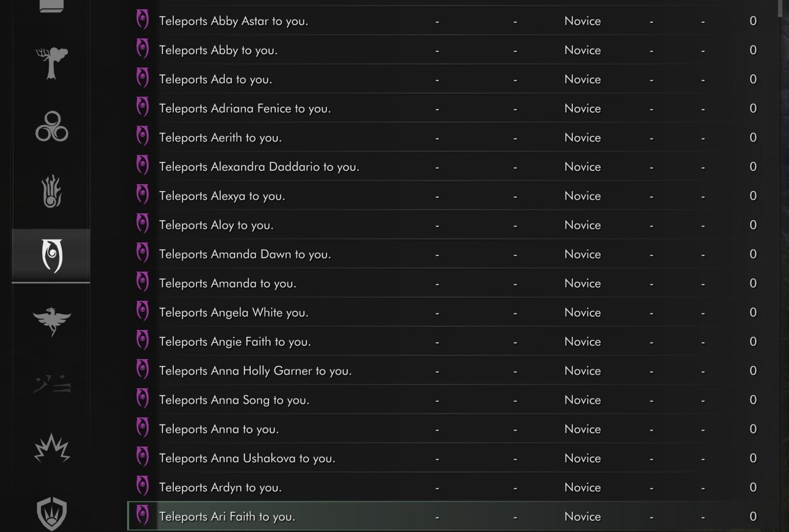Image resolution: width=789 pixels, height=532 pixels.
Task: Select the flaming hand Destruction category icon
Action: (51, 191)
